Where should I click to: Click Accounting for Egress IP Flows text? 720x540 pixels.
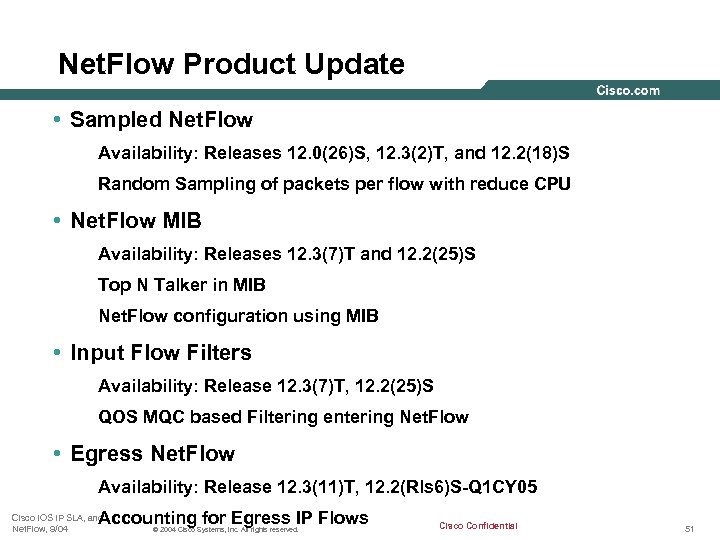pyautogui.click(x=235, y=517)
